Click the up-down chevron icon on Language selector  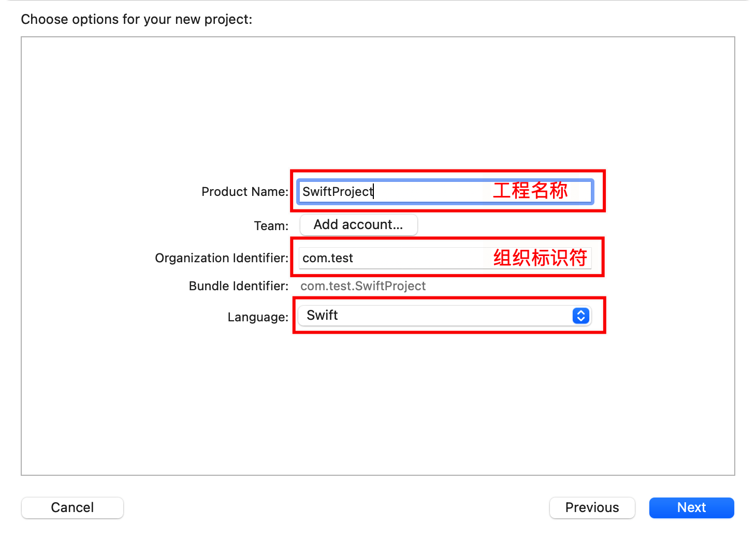pos(580,315)
